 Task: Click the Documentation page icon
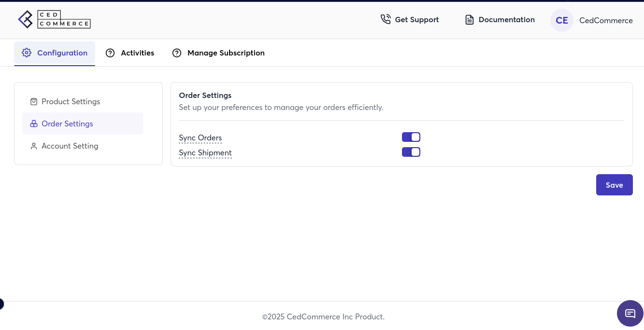coord(469,20)
